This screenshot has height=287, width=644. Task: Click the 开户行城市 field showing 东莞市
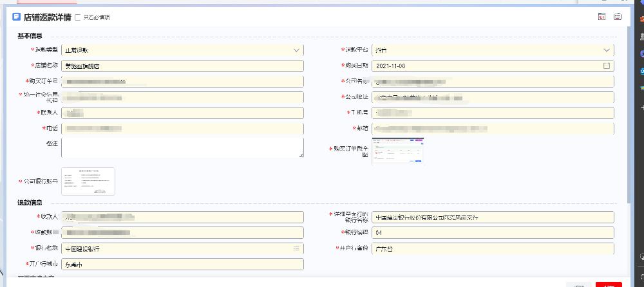coord(182,264)
